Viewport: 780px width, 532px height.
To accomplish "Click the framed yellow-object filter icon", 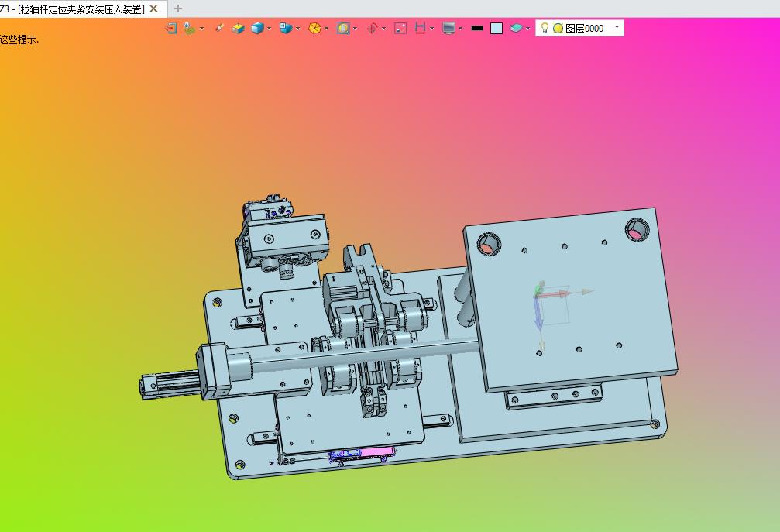I will click(x=343, y=29).
